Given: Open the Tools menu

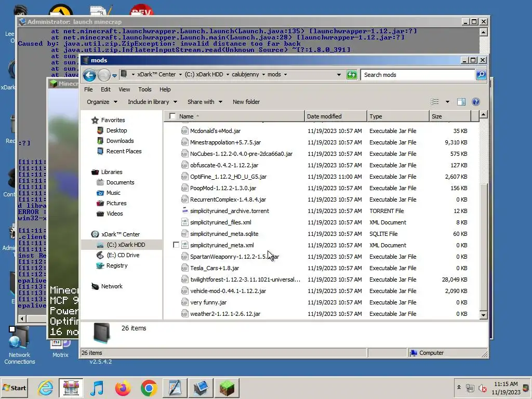Looking at the screenshot, I should pos(144,89).
